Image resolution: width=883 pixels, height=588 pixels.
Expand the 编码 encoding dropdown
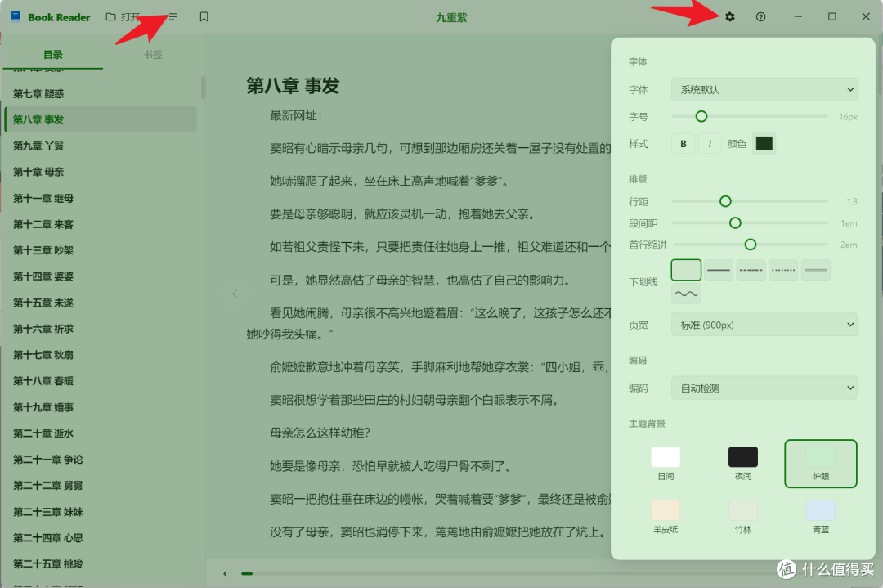tap(764, 388)
